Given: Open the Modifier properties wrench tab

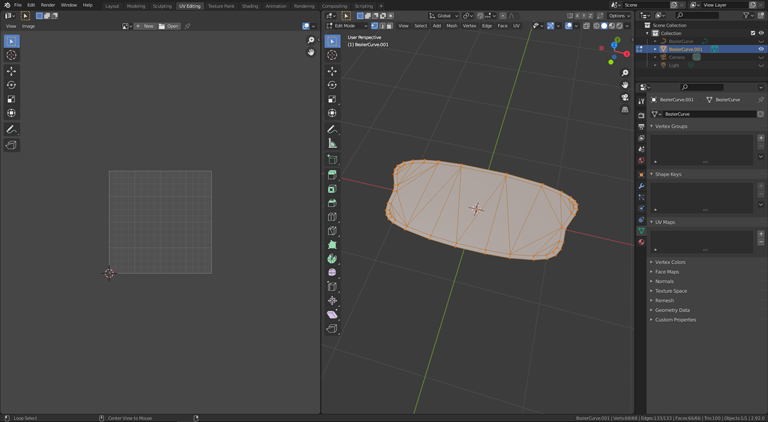Looking at the screenshot, I should point(641,186).
